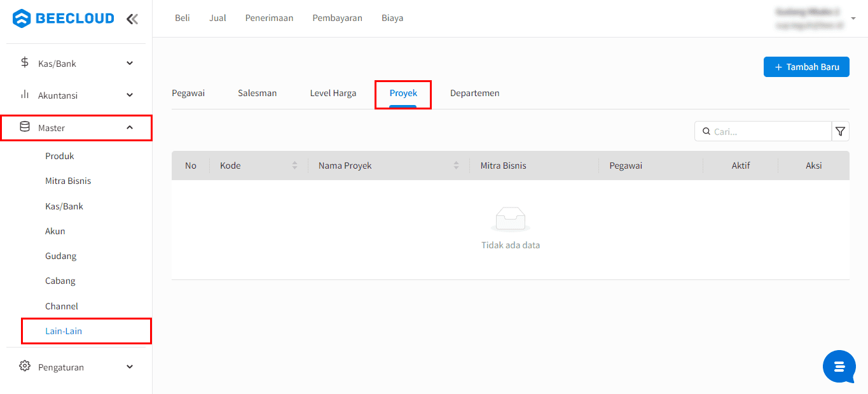Switch to the Departemen tab

point(474,94)
